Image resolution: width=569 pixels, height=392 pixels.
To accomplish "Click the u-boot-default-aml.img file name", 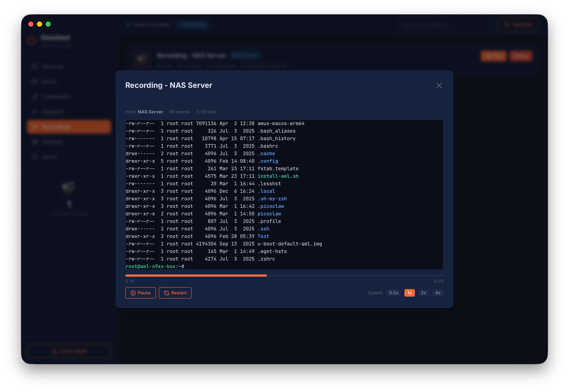I will click(x=290, y=244).
